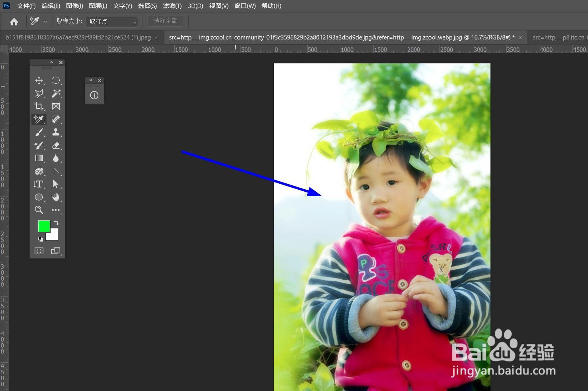The image size is (588, 391).
Task: Select the Vertical Type tool
Action: [39, 184]
